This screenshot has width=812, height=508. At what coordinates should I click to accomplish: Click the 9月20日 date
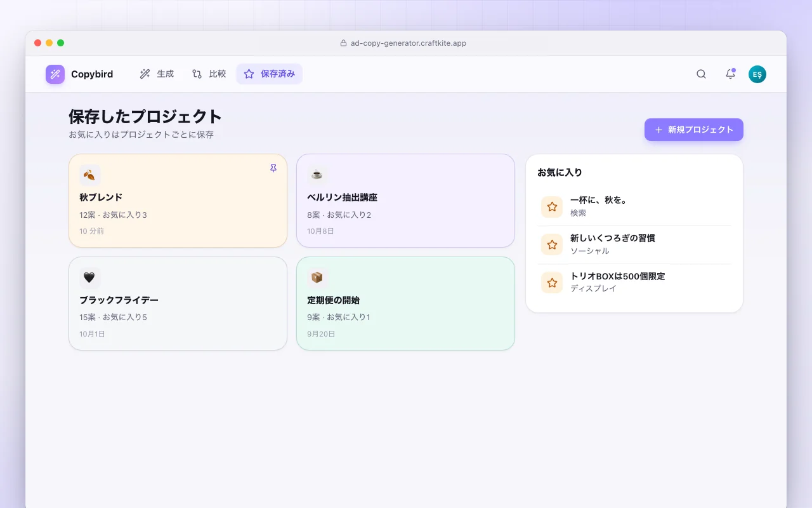[x=321, y=333]
